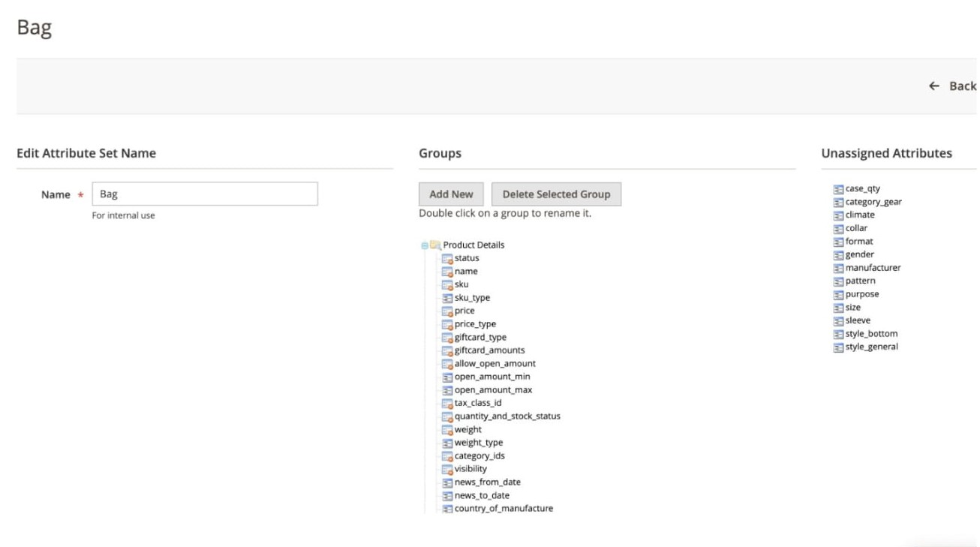Click the icon beside status attribute
Viewport: 980px width, 547px height.
click(447, 258)
